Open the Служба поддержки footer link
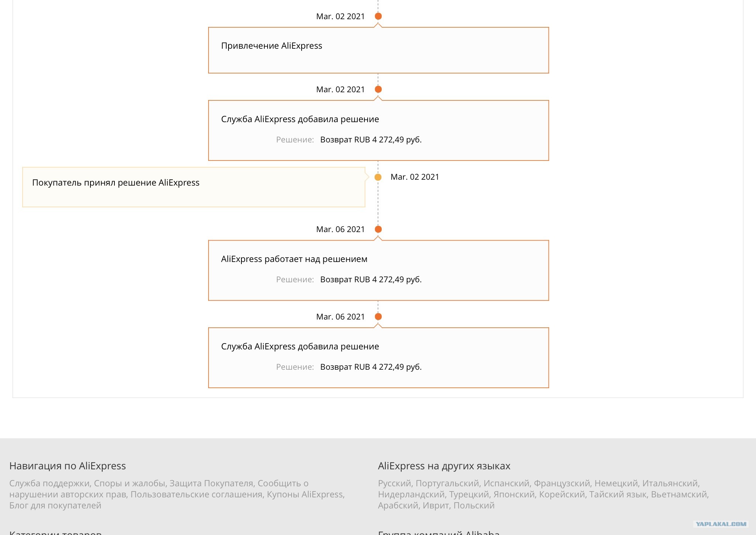Viewport: 756px width, 535px height. coord(49,483)
